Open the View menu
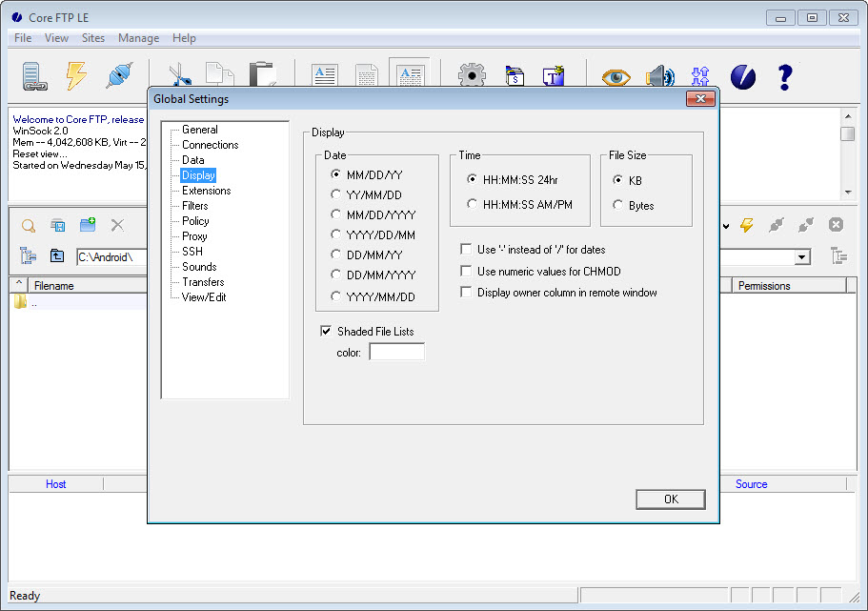This screenshot has height=611, width=868. [56, 38]
